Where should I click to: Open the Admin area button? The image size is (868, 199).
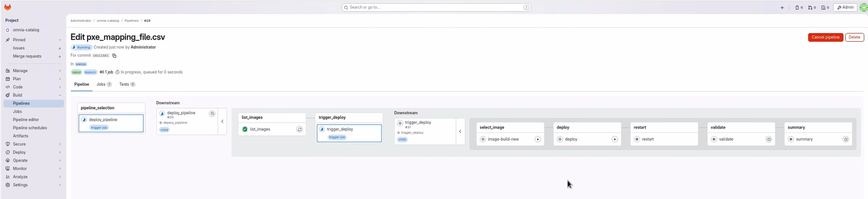pos(845,7)
